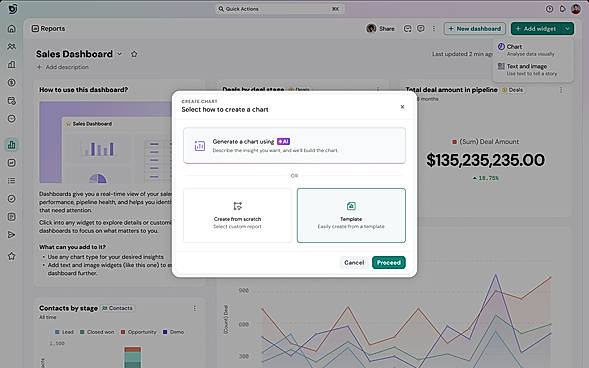Favorite the Sales Dashboard with star icon
Screen dimensions: 589x368
[134, 54]
